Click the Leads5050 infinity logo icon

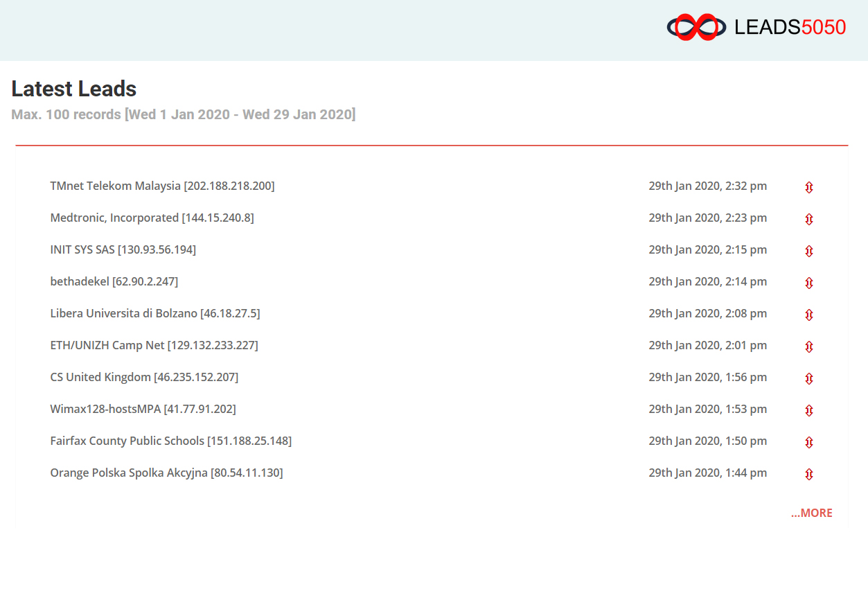click(x=696, y=27)
